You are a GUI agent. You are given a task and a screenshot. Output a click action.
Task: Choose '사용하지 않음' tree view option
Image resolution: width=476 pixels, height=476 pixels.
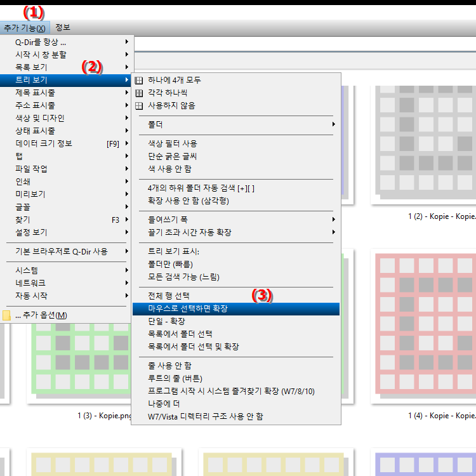(236, 105)
